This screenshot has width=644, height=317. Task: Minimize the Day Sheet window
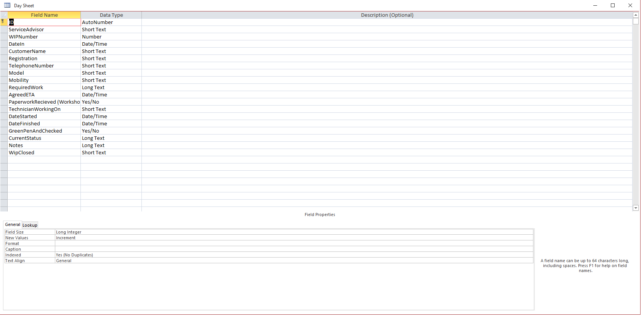595,5
